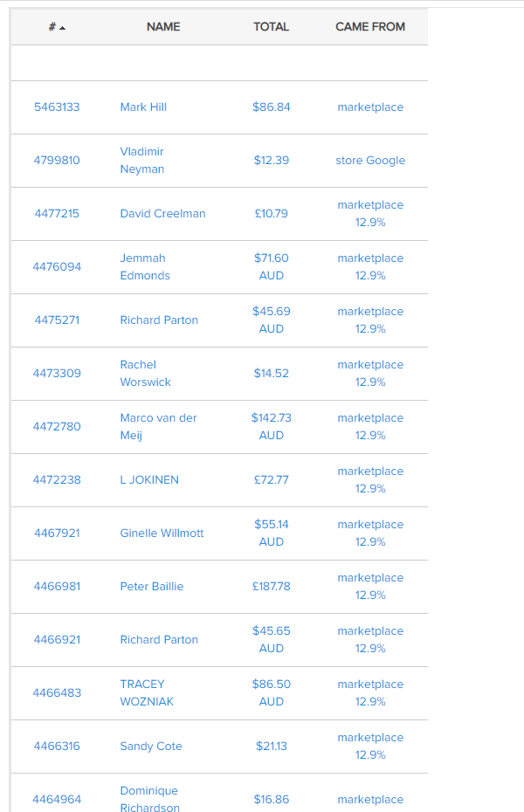
Task: Open customer Mark Hill
Action: pos(143,107)
